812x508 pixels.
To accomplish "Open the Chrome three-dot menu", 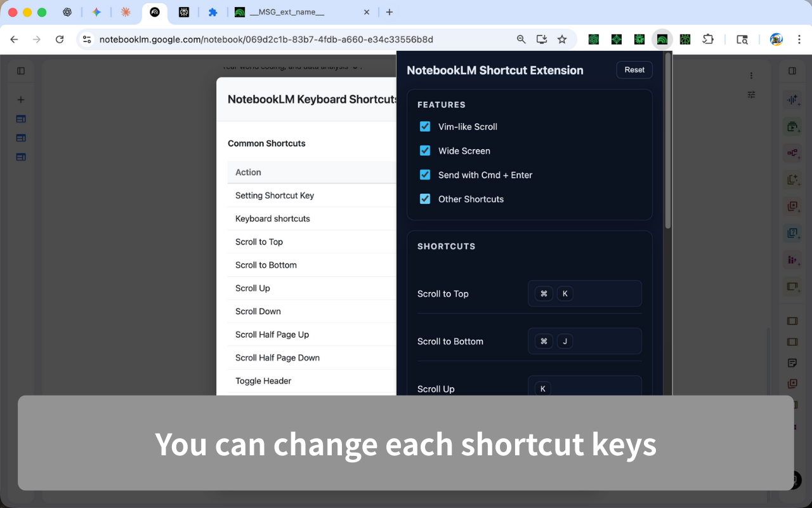I will click(798, 39).
